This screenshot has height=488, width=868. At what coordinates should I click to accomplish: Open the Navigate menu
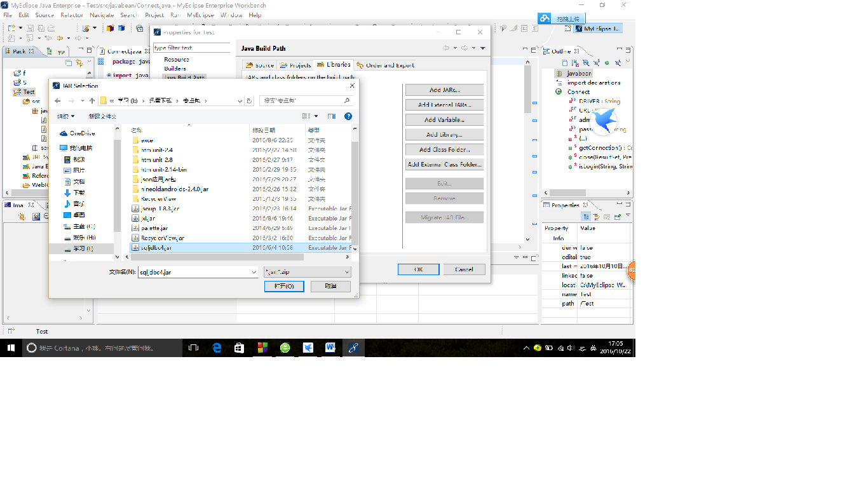(x=102, y=15)
